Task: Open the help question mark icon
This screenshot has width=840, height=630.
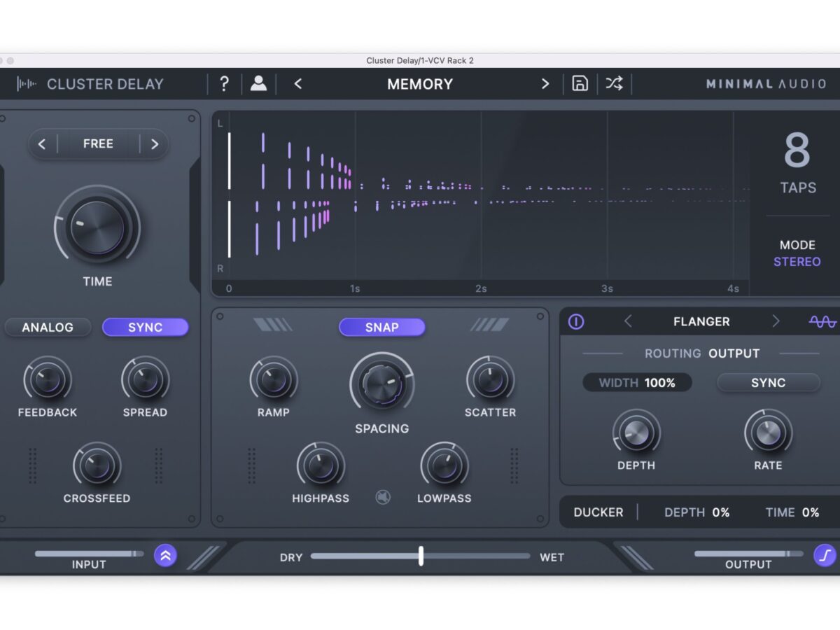Action: [224, 84]
